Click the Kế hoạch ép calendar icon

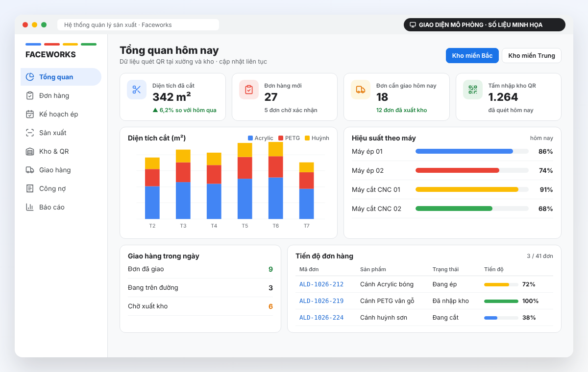coord(30,114)
